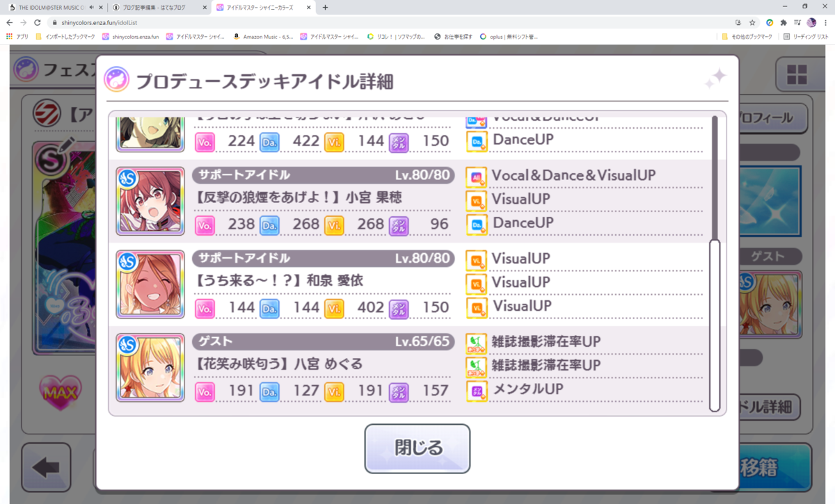Open the Chrome three-dot menu
This screenshot has height=504, width=835.
(826, 22)
